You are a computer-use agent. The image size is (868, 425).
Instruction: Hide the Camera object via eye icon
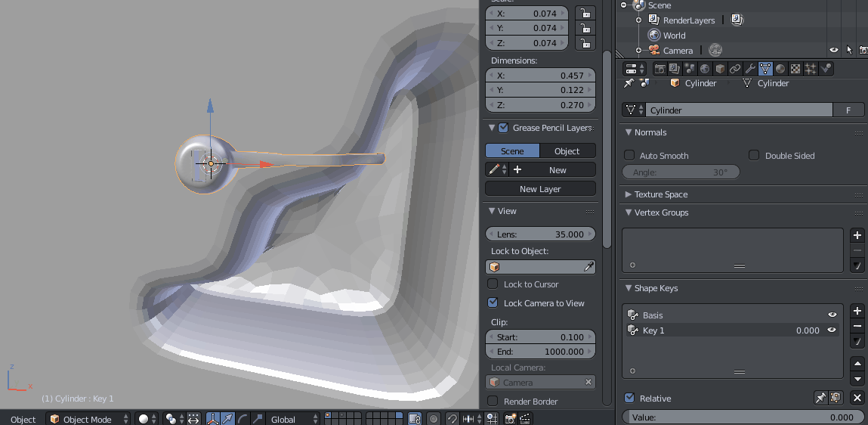pos(834,51)
